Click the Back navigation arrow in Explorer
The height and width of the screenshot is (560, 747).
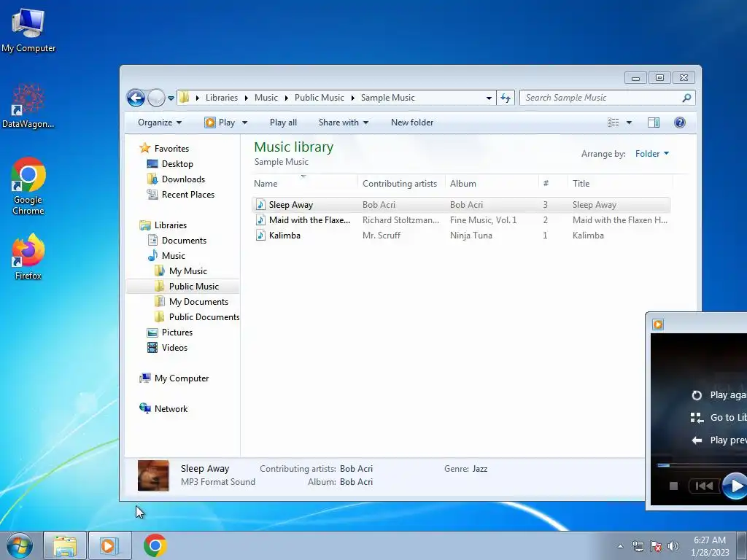tap(136, 98)
